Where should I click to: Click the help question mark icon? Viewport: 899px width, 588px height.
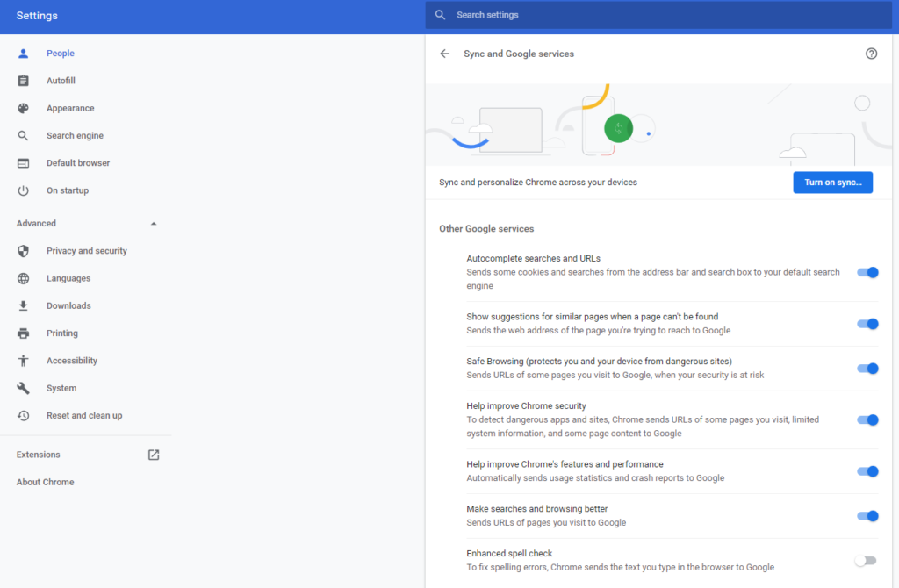coord(871,54)
